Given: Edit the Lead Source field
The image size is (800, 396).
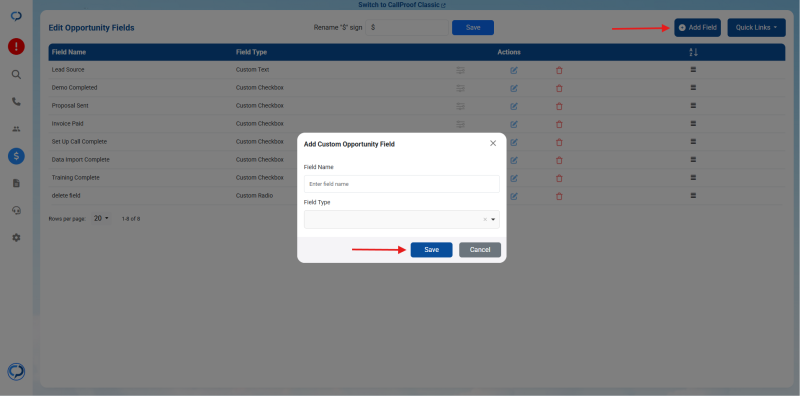Looking at the screenshot, I should point(514,70).
